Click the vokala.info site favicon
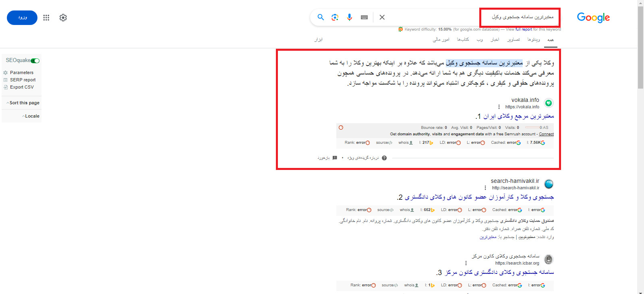The image size is (644, 294). (549, 103)
